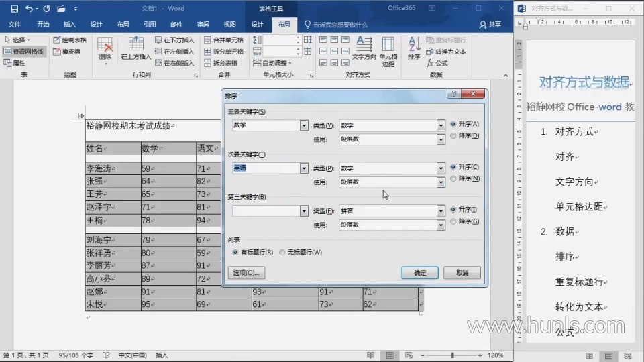Open the 审阅 ribbon tab
The height and width of the screenshot is (362, 644).
coord(203,24)
